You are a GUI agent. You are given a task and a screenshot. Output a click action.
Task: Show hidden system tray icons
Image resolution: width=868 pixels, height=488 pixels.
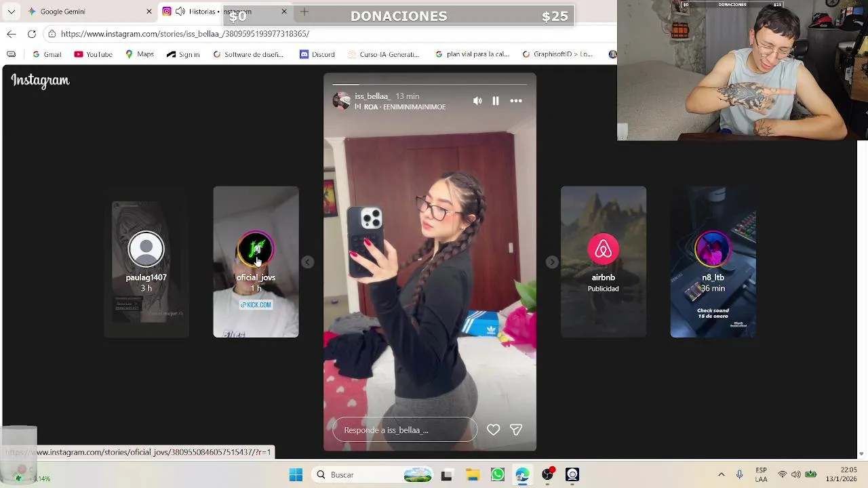(721, 475)
